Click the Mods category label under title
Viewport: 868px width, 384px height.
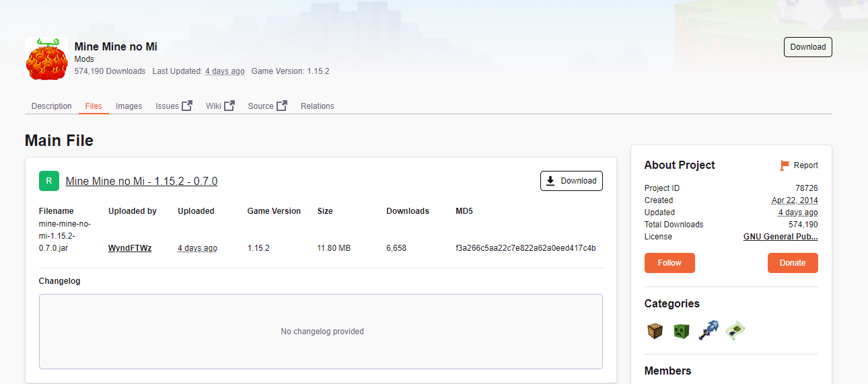[x=84, y=59]
